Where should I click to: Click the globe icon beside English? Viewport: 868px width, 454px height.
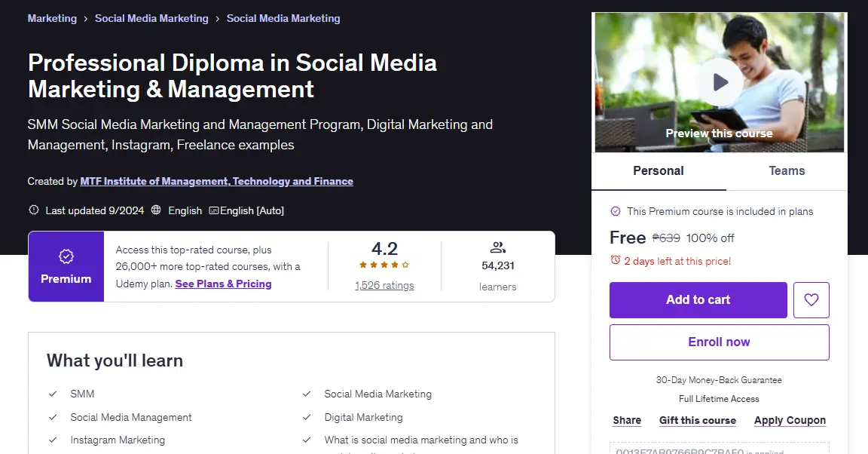point(156,210)
